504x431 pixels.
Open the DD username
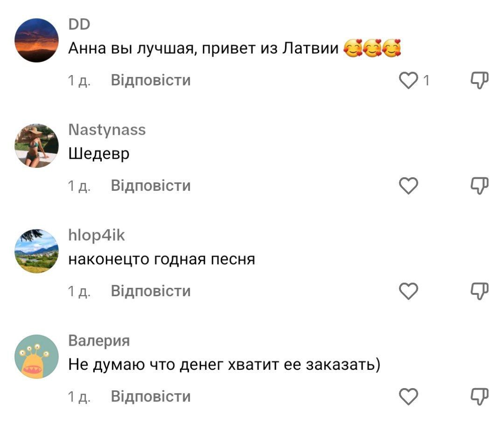point(79,24)
